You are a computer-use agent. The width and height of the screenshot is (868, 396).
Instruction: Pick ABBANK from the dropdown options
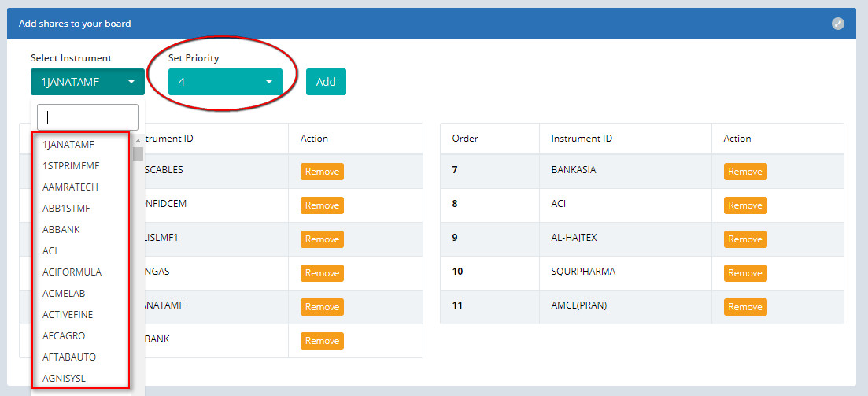click(x=61, y=230)
